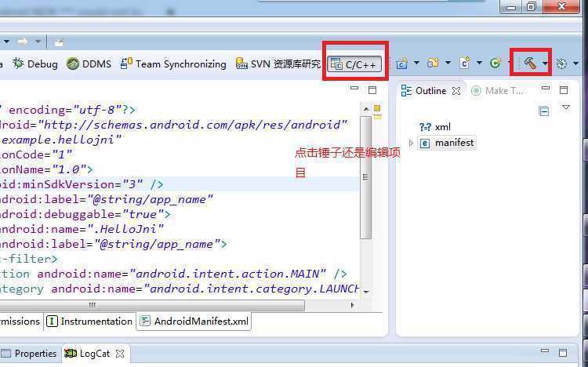Click the green new C++ class icon
The image size is (588, 367).
point(495,63)
